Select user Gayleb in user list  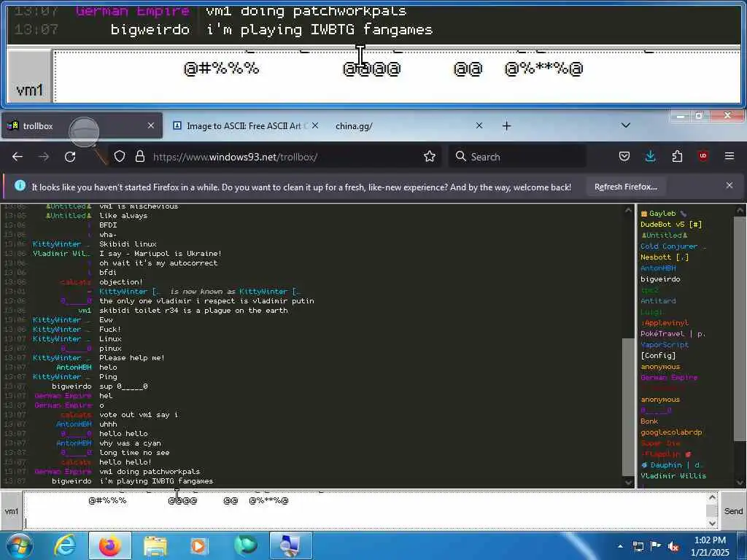click(x=662, y=214)
